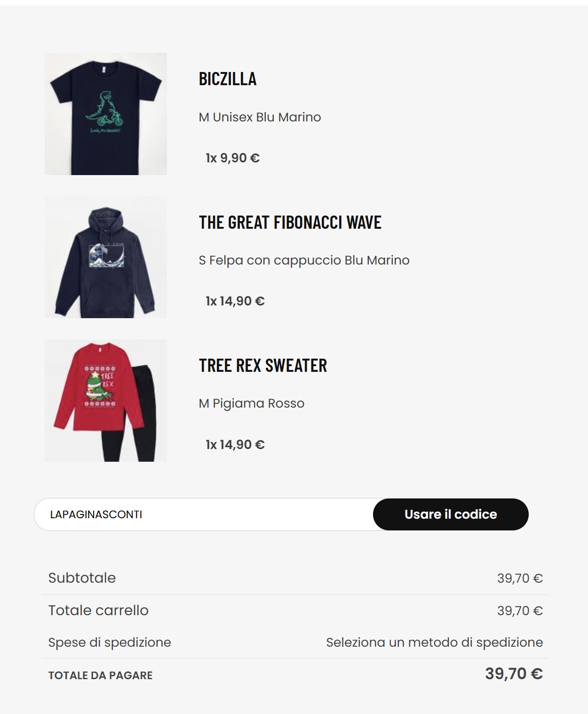Click the Spese di spedizione label

click(x=110, y=642)
